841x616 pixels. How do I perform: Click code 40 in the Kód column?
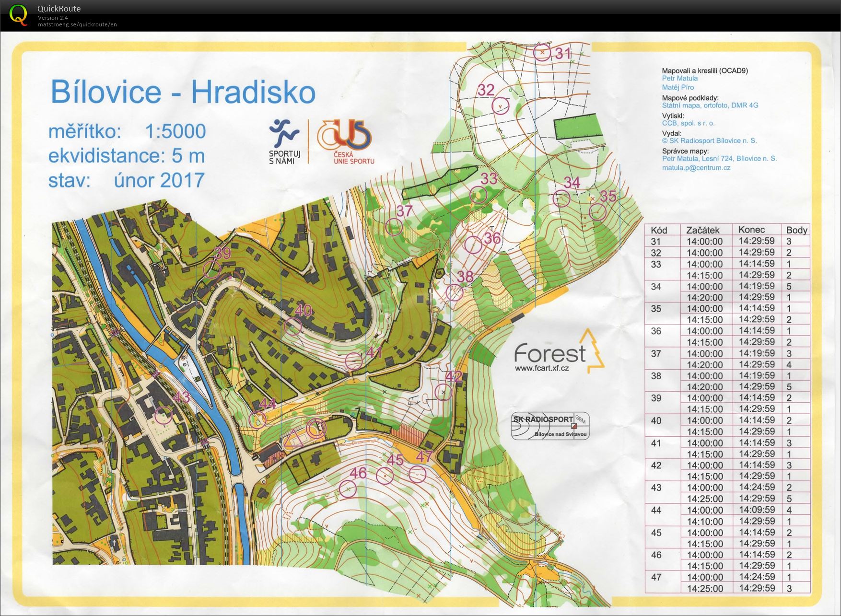656,420
